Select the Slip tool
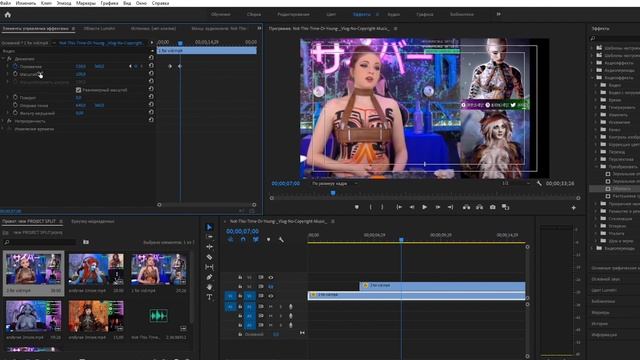The image size is (640, 360). (x=209, y=267)
